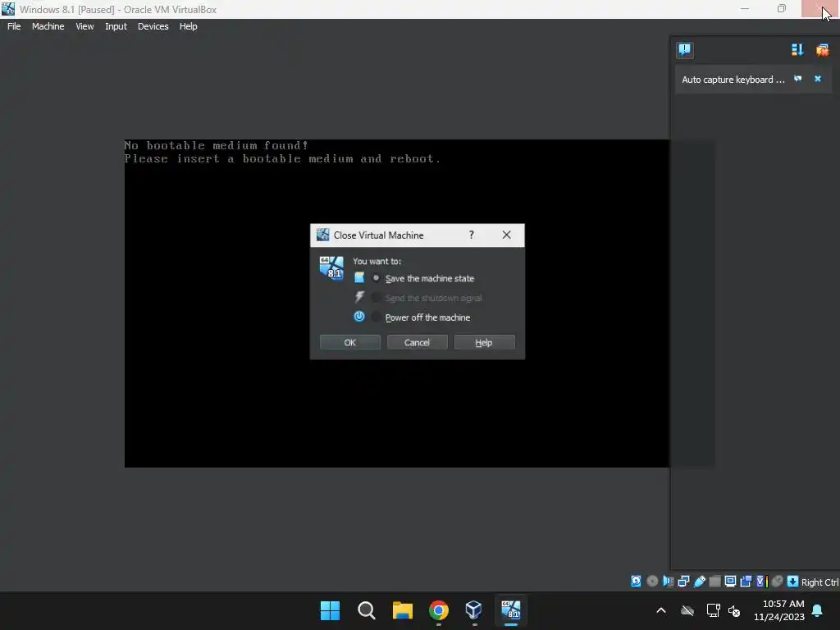Click the notification sort order icon

coord(797,50)
